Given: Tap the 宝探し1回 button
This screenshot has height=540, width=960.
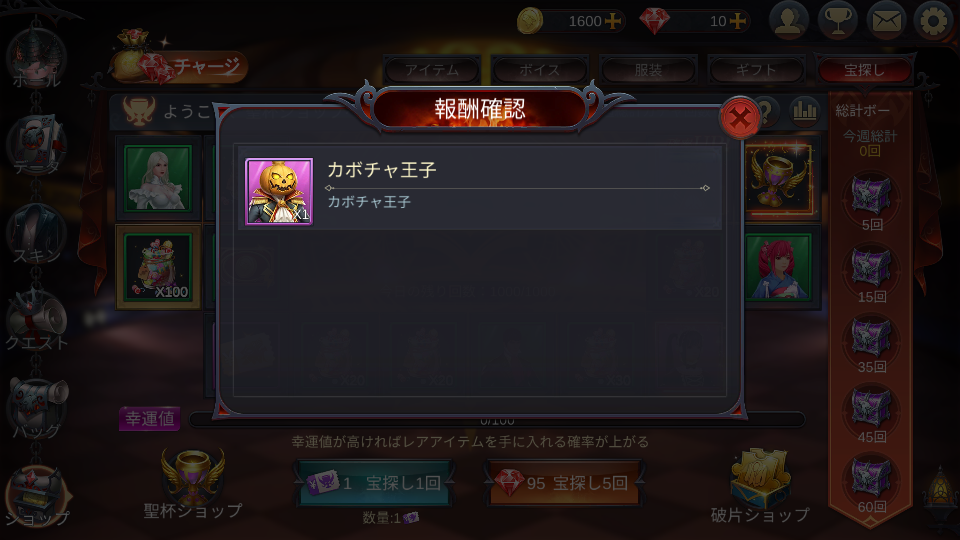Looking at the screenshot, I should pyautogui.click(x=374, y=483).
